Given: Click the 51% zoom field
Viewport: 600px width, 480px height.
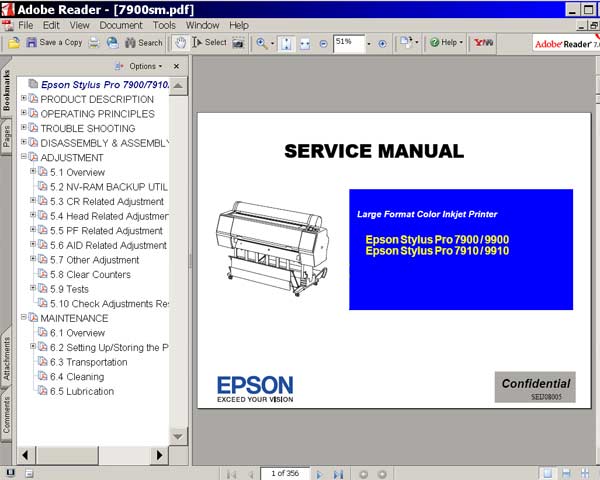Looking at the screenshot, I should 348,43.
